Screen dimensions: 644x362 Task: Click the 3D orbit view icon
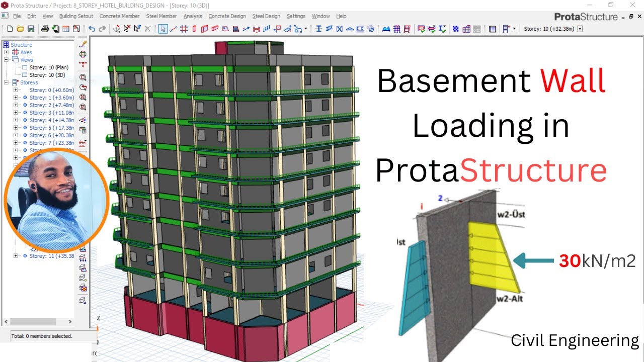84,54
